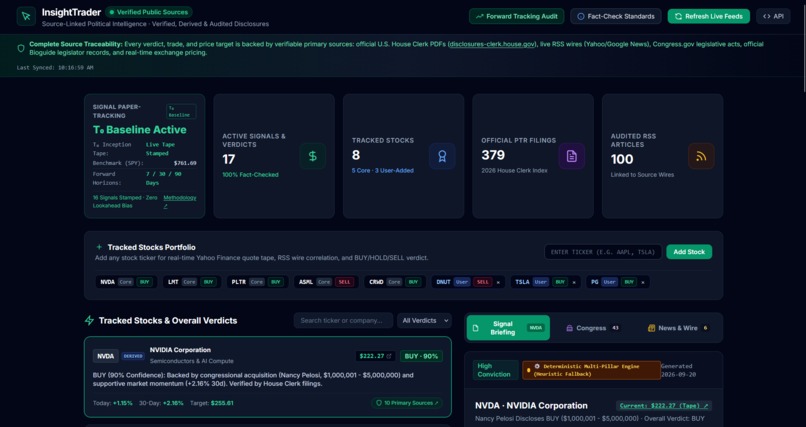Click document icon on Official PTR Filings card
The image size is (806, 427).
(x=572, y=156)
